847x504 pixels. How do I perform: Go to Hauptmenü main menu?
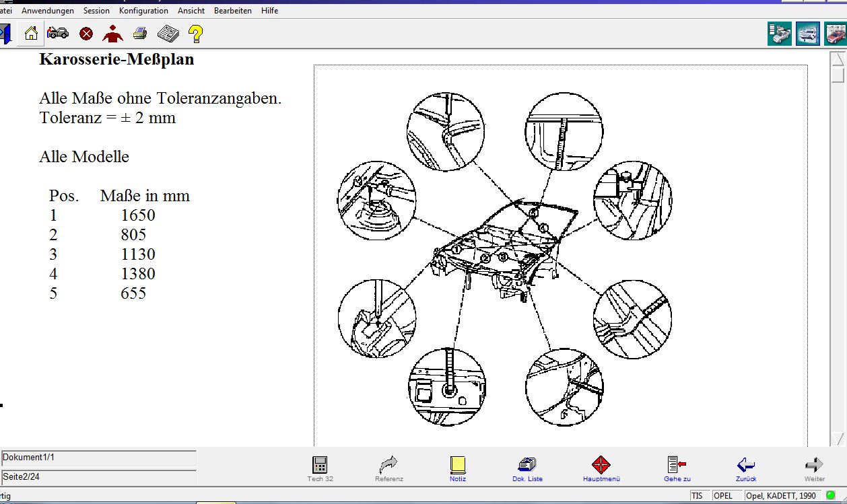[601, 468]
